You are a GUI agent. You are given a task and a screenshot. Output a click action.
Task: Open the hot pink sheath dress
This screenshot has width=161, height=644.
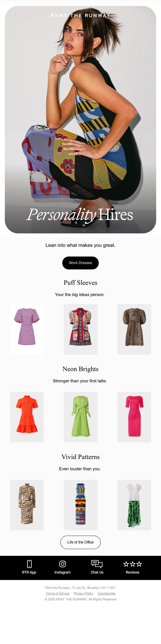[x=134, y=417]
